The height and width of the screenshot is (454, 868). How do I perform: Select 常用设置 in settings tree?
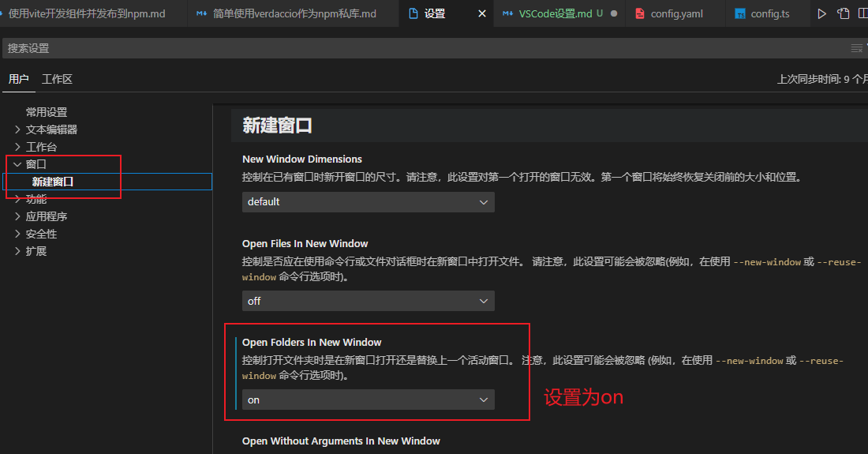pyautogui.click(x=47, y=112)
